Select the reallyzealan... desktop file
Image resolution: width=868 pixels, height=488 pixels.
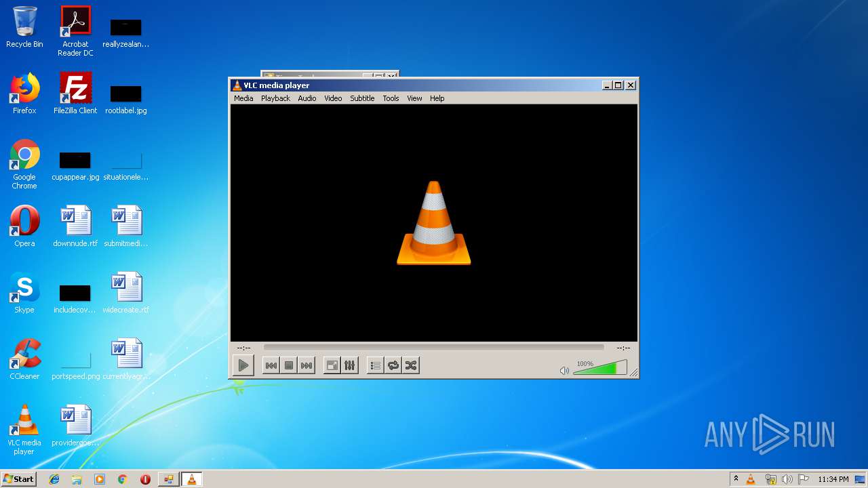click(126, 33)
